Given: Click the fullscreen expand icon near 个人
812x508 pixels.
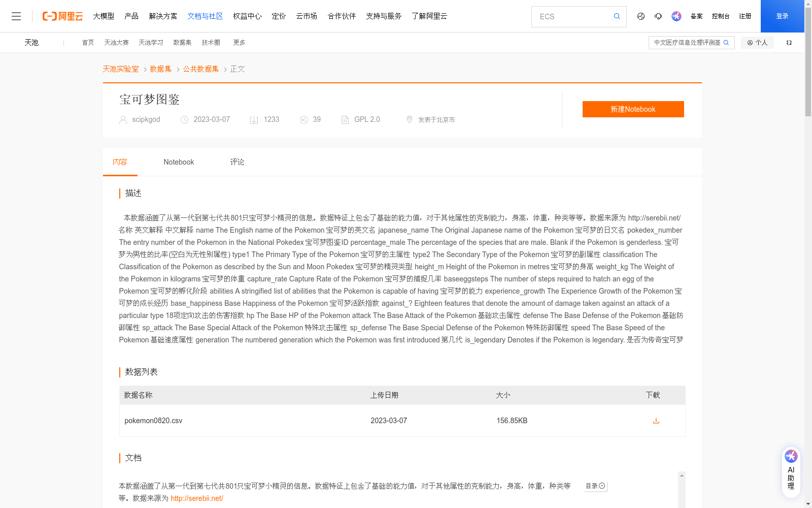Looking at the screenshot, I should (789, 43).
